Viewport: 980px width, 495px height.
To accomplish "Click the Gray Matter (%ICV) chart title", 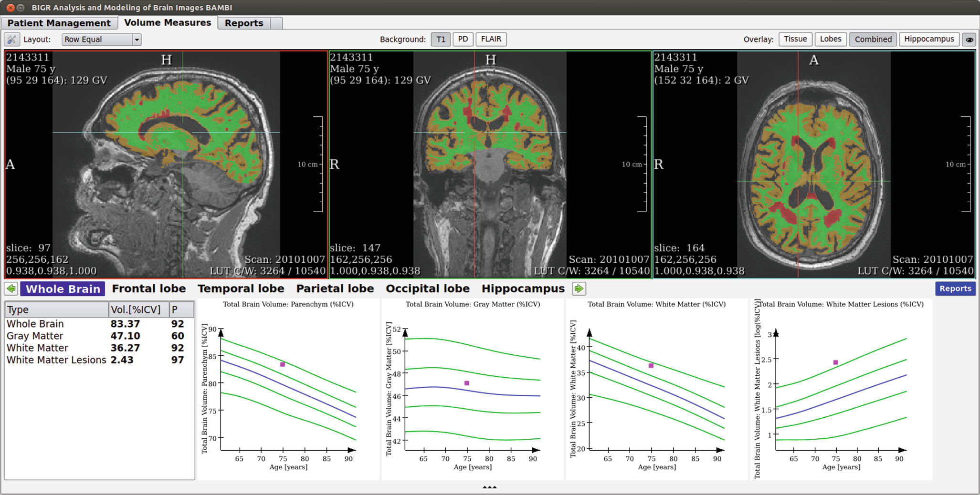I will click(473, 304).
